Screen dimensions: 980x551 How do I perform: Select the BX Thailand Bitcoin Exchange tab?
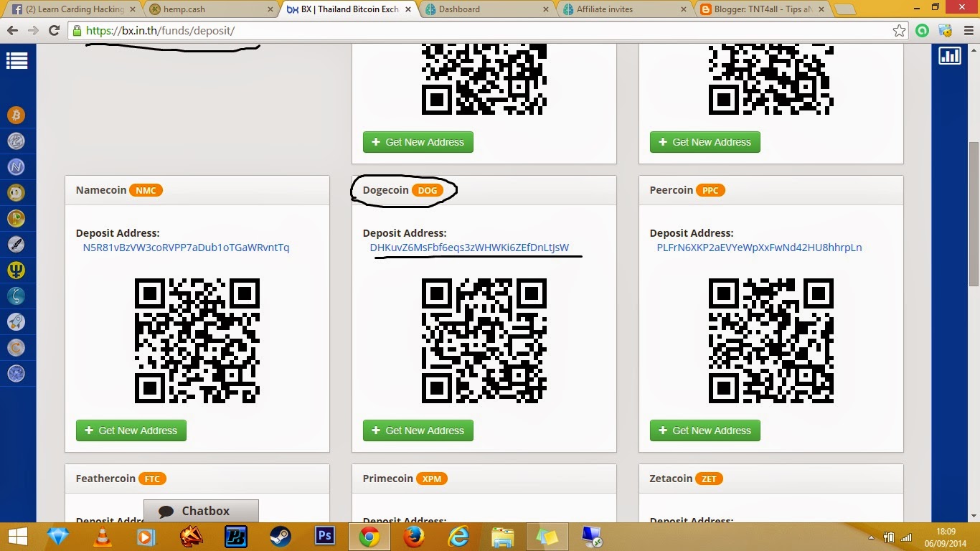[348, 9]
